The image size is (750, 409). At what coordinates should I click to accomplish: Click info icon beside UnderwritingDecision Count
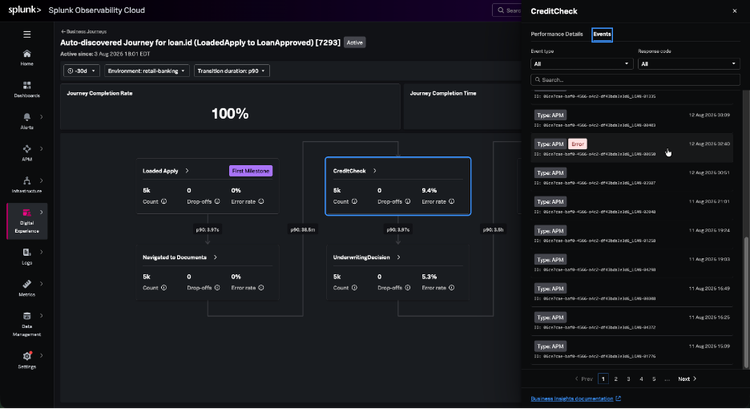pos(354,287)
